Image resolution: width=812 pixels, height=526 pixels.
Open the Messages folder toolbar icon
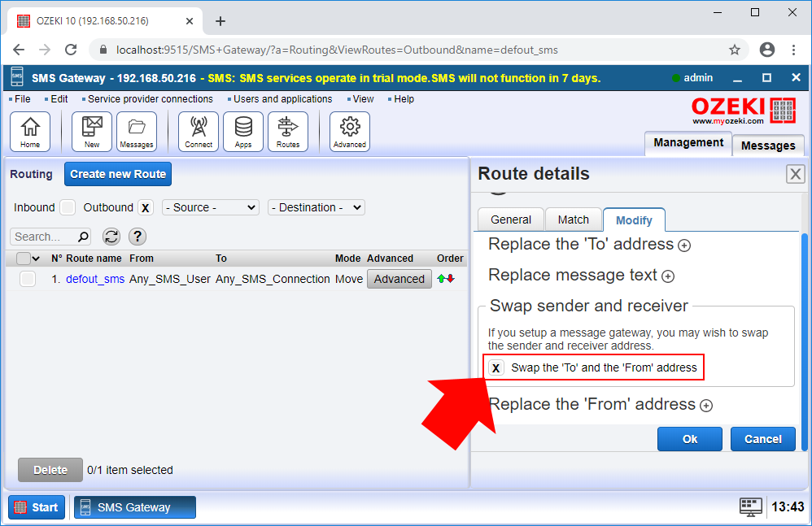pyautogui.click(x=137, y=132)
